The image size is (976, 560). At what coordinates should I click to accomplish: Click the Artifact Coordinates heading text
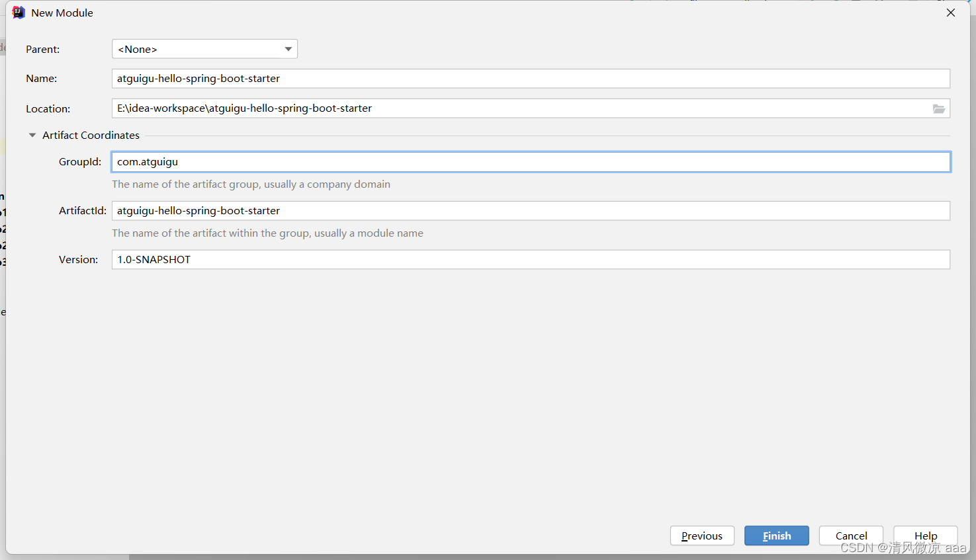click(91, 135)
